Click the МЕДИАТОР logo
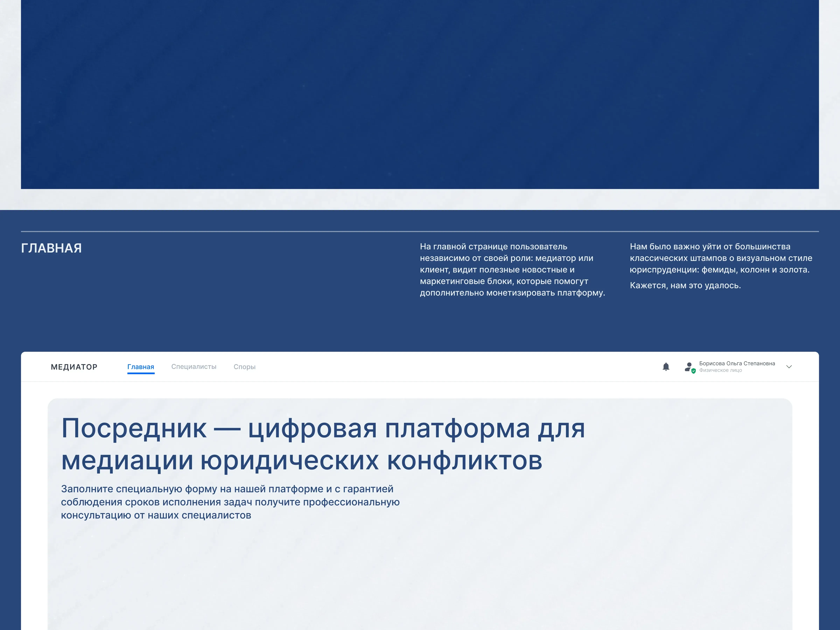Screen dimensions: 840x630 click(x=74, y=366)
